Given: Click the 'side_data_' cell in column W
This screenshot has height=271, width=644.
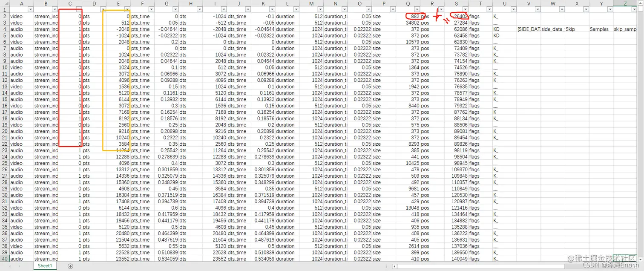Looking at the screenshot, I should [x=553, y=29].
